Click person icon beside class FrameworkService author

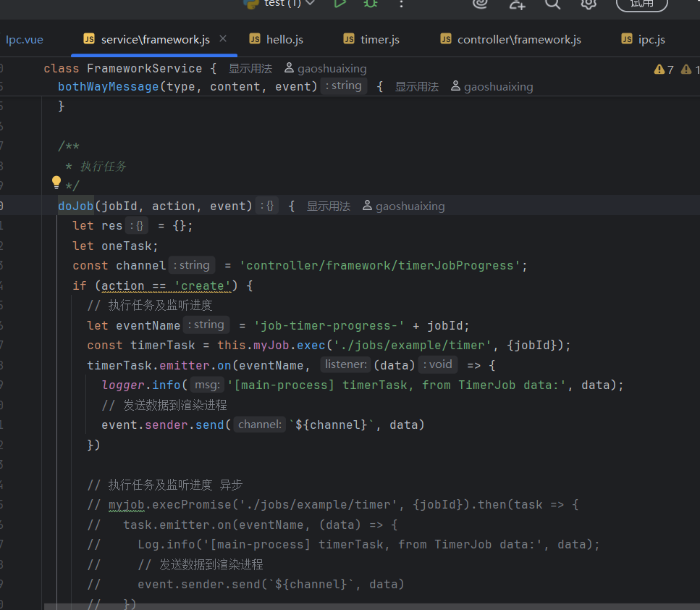[290, 68]
